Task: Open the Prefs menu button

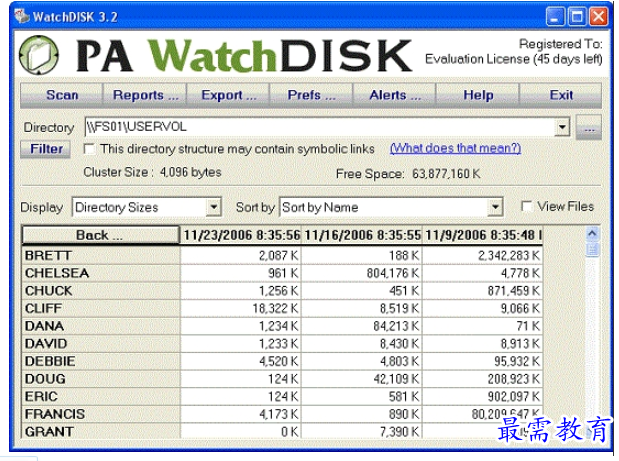Action: [311, 95]
